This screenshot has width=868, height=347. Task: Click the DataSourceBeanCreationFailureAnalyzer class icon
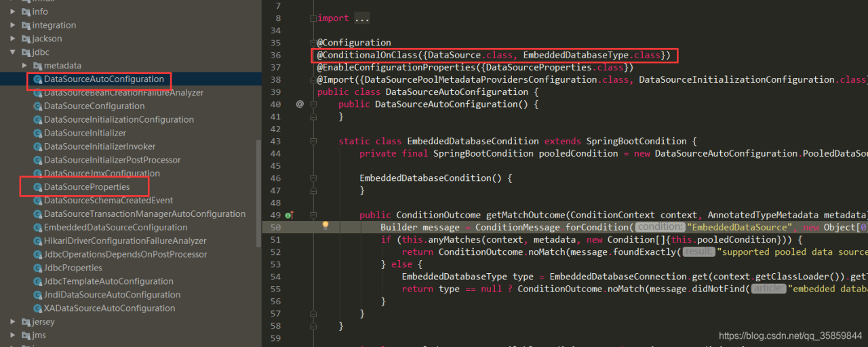click(x=38, y=93)
